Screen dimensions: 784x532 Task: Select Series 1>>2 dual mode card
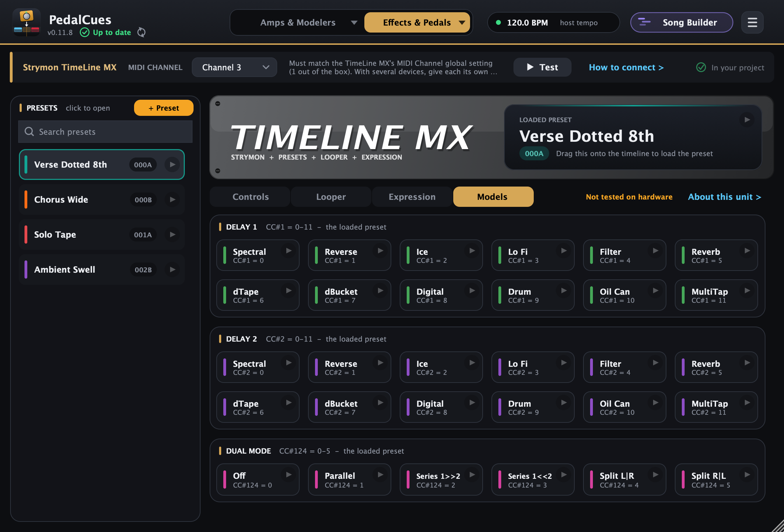tap(441, 479)
